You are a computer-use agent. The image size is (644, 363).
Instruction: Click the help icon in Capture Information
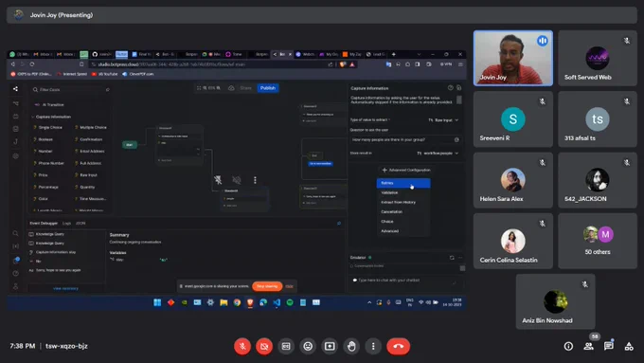click(451, 88)
